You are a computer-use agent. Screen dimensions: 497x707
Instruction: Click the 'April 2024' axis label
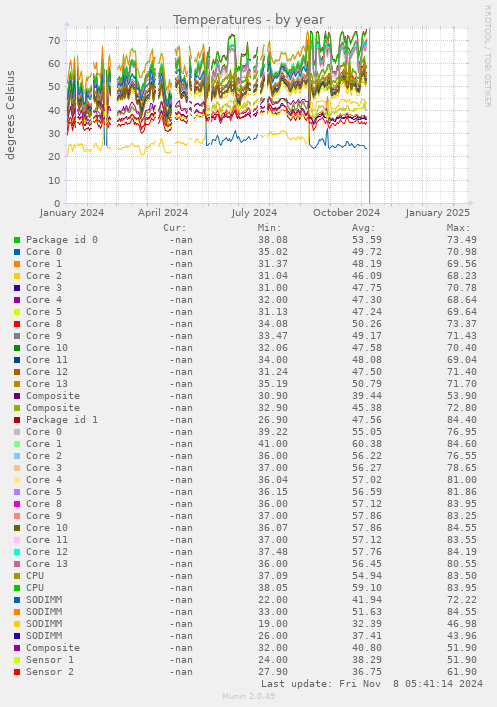[163, 212]
